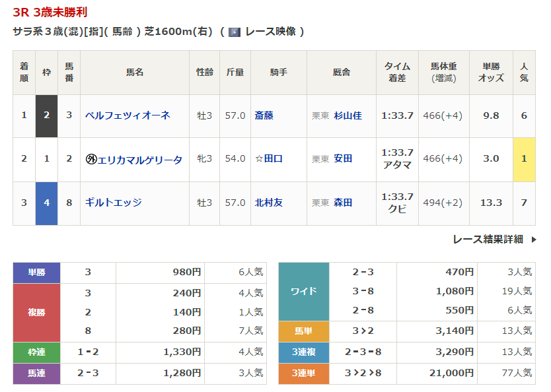Click the yellow popularity rank 1 cell
Viewport: 551px width, 392px height.
[524, 159]
